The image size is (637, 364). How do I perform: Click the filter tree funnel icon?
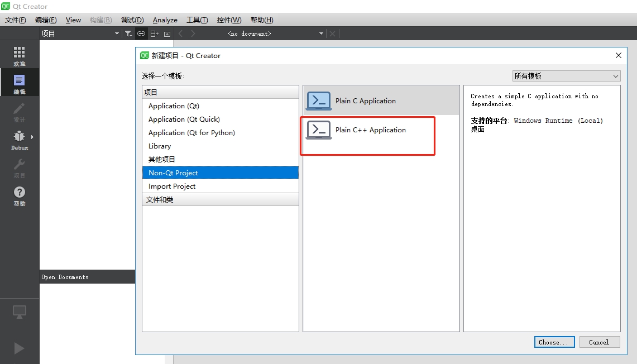128,33
